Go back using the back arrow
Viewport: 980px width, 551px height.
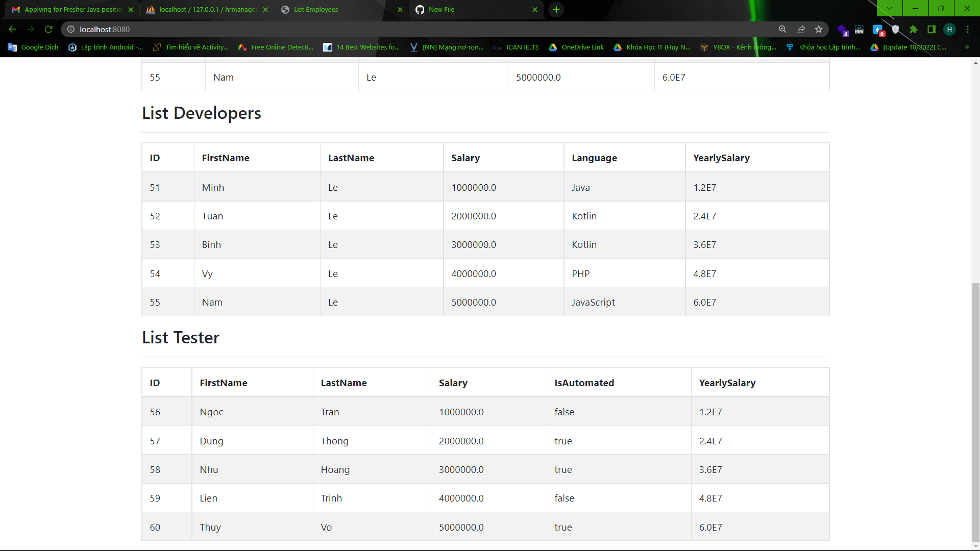click(x=12, y=29)
